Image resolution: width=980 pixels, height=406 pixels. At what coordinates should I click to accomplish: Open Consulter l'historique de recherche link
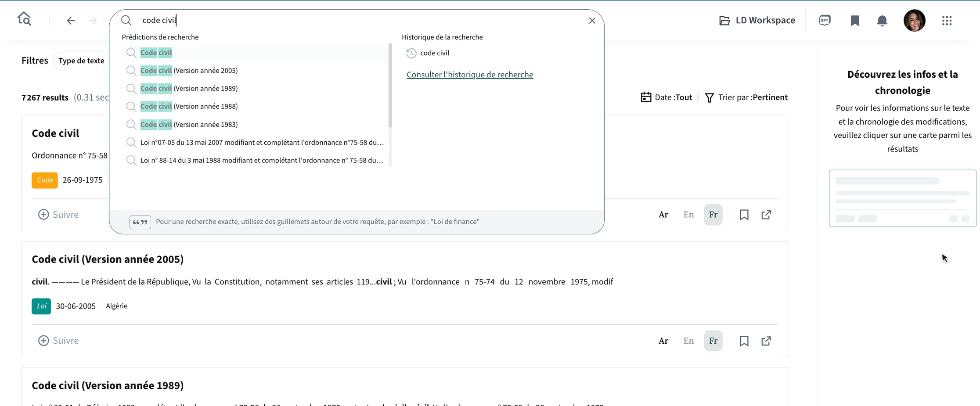[470, 75]
